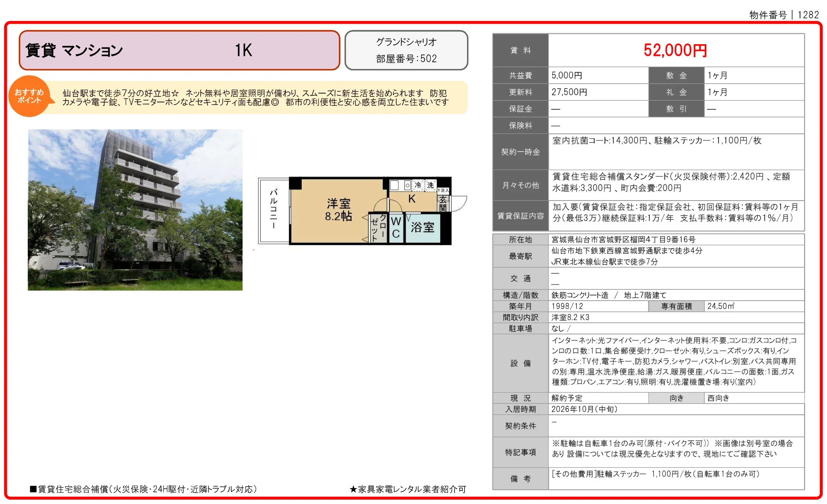Click the 向き value 西向き
Screen dimensions: 827x504
click(x=718, y=398)
